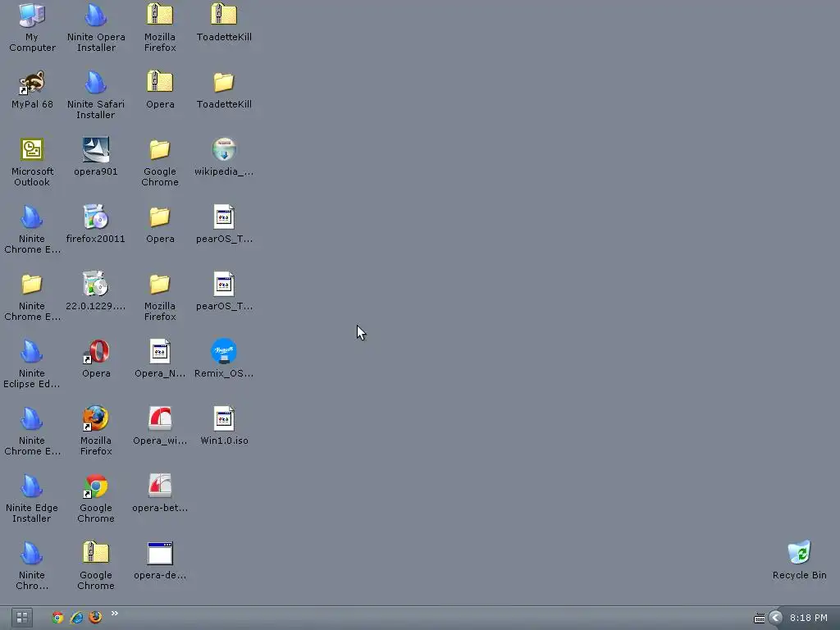Open the on-screen keyboard tray icon
This screenshot has width=840, height=630.
point(760,619)
